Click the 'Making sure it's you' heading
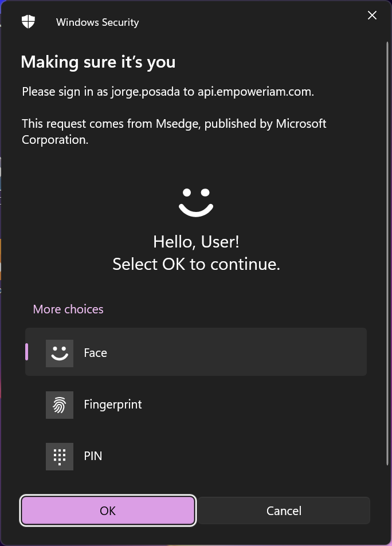This screenshot has width=392, height=546. click(x=98, y=62)
